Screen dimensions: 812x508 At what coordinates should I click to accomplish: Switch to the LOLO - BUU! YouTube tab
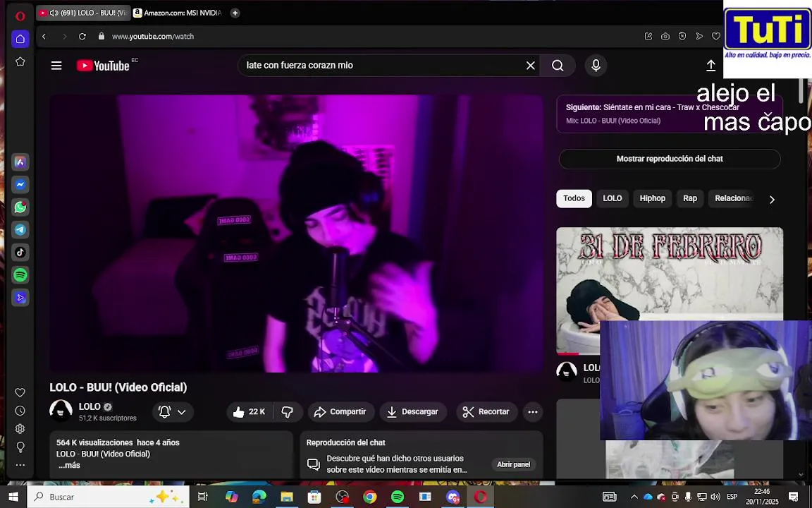83,13
